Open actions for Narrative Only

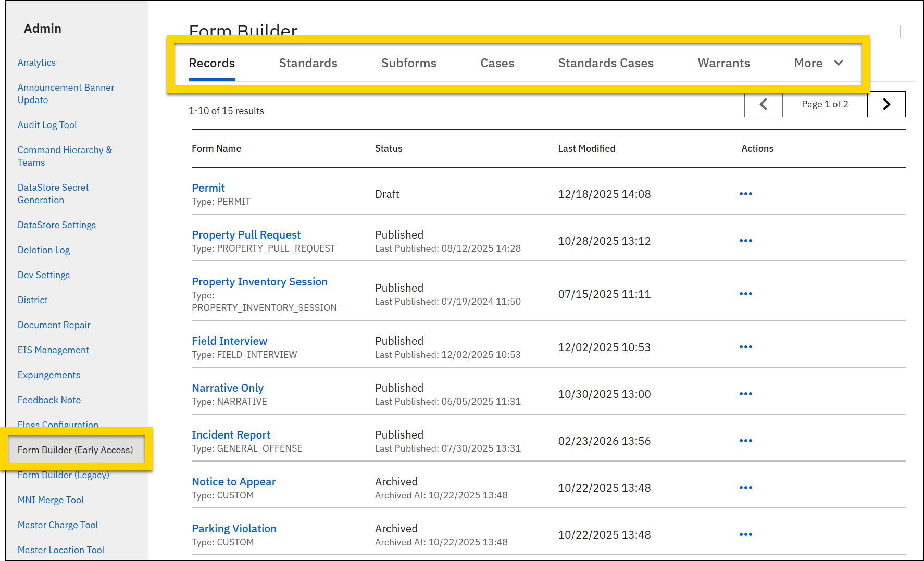(745, 394)
